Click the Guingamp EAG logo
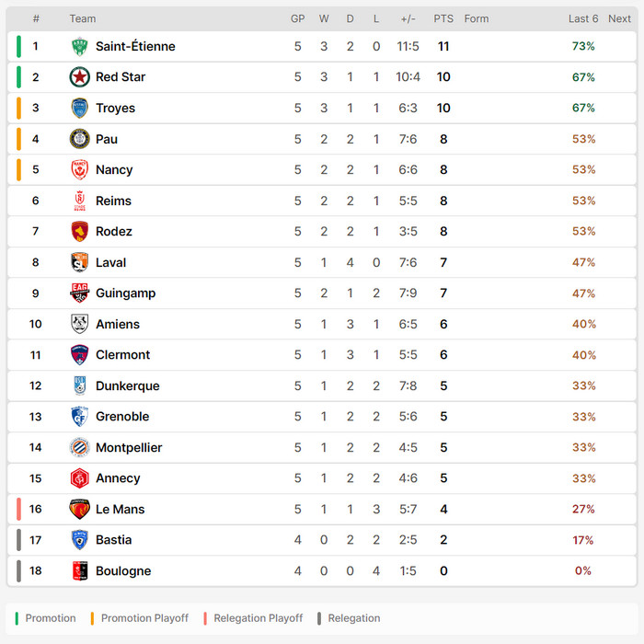This screenshot has height=644, width=644. [80, 293]
